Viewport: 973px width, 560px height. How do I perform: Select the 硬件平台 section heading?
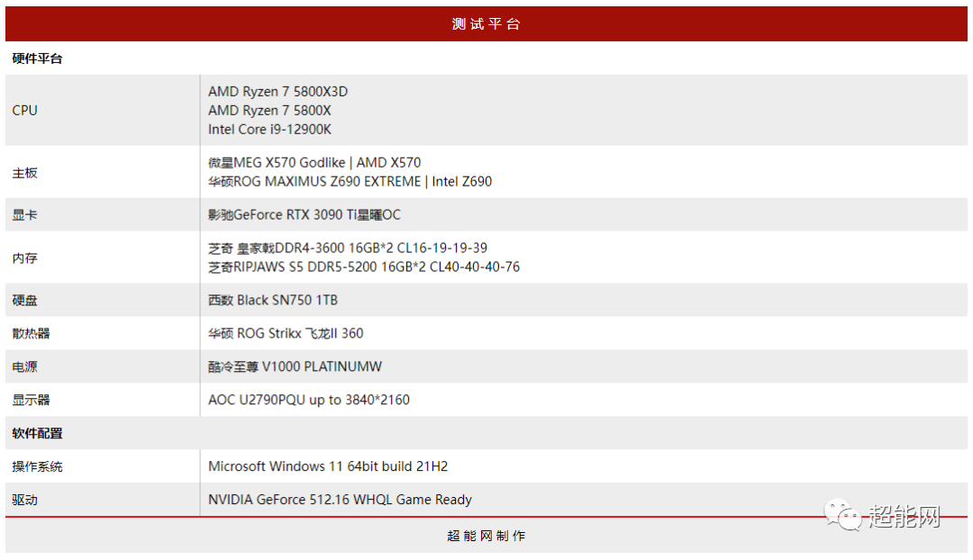(x=37, y=59)
